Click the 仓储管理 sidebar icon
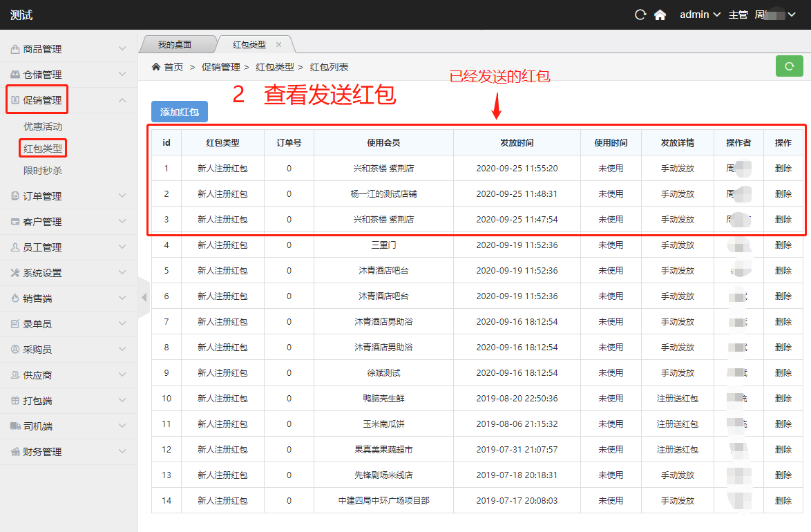Viewport: 811px width, 532px height. (x=15, y=75)
